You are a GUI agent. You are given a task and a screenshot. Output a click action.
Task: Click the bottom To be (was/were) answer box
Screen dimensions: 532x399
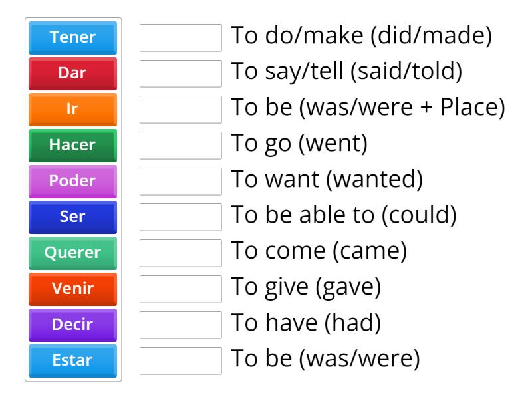(182, 361)
